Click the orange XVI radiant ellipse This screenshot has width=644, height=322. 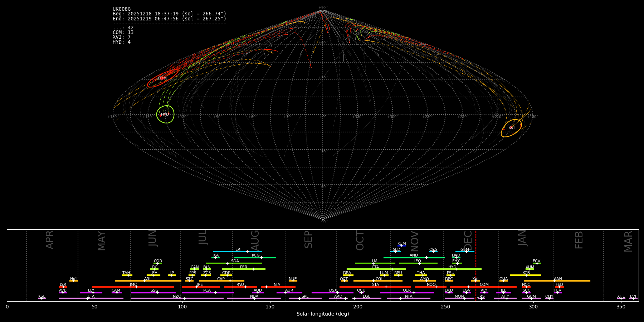pos(511,128)
